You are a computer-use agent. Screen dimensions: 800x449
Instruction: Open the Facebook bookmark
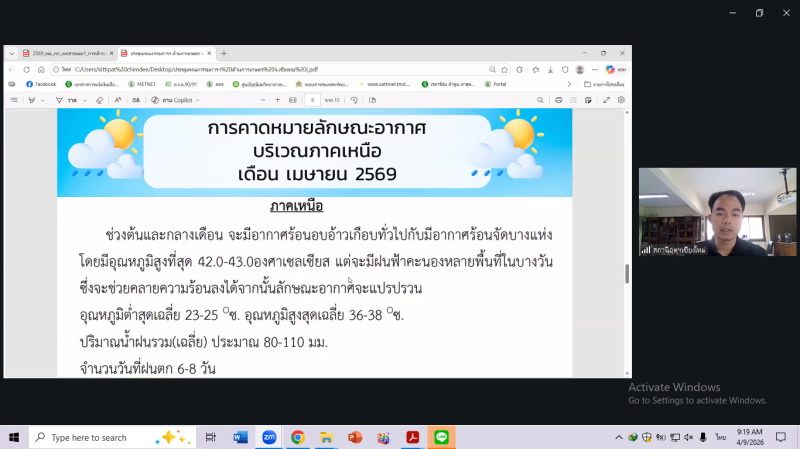click(40, 84)
